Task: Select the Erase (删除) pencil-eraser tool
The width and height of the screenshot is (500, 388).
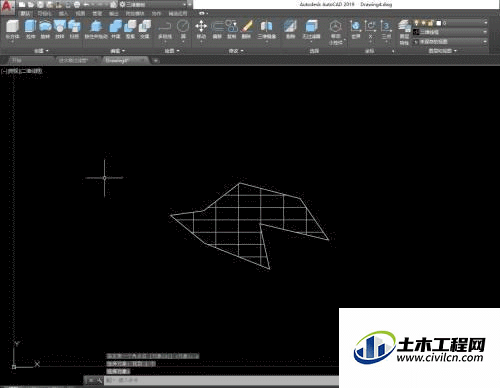Action: [246, 29]
